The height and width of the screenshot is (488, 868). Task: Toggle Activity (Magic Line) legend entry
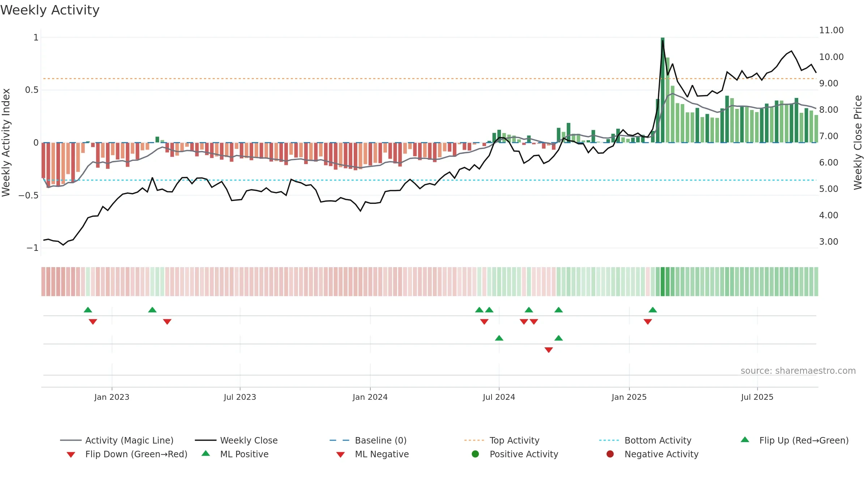click(x=117, y=440)
